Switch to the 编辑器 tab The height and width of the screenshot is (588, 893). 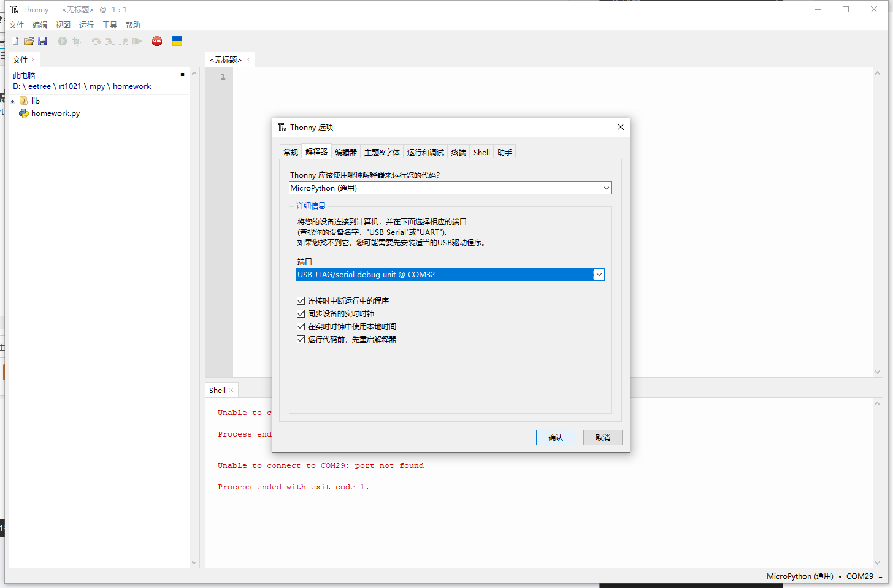click(346, 152)
